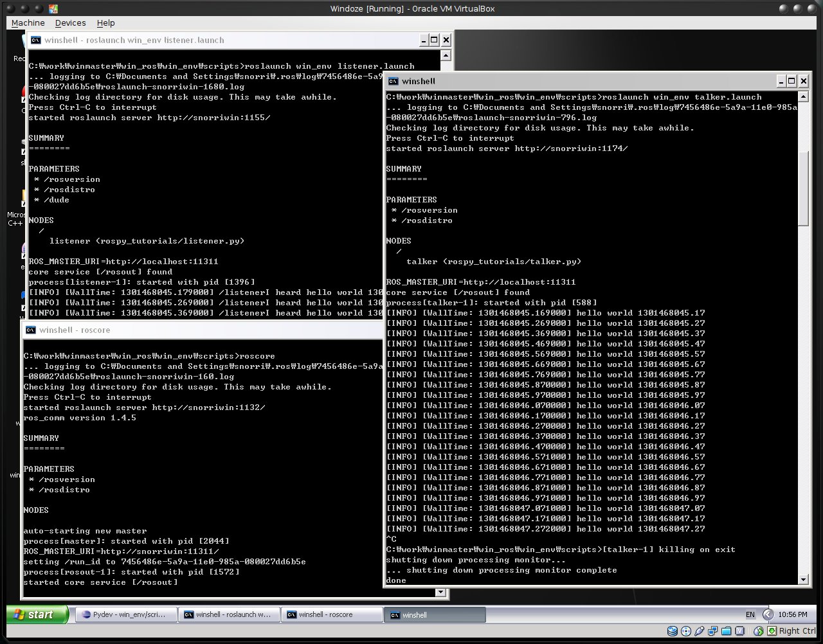Image resolution: width=823 pixels, height=644 pixels.
Task: Click the EN language indicator
Action: (750, 614)
